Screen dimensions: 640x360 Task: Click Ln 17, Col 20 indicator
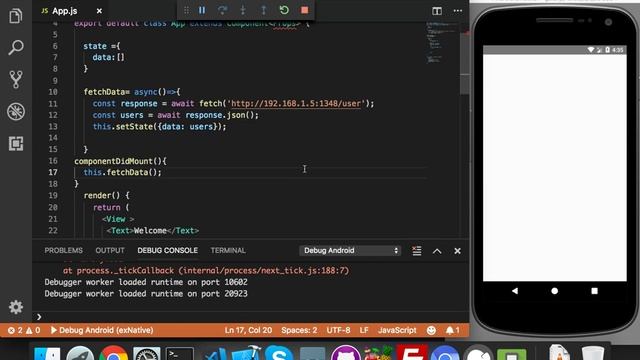click(x=248, y=330)
